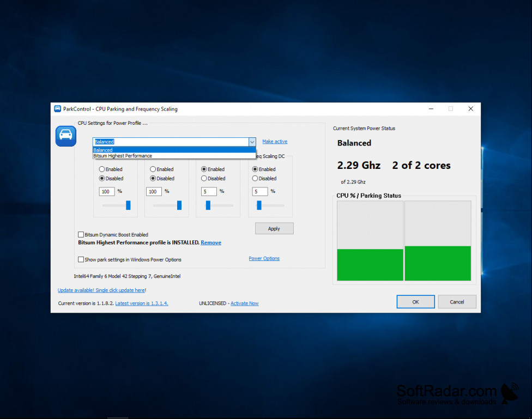Click the right CPU core usage graph
This screenshot has height=419, width=532.
click(438, 240)
